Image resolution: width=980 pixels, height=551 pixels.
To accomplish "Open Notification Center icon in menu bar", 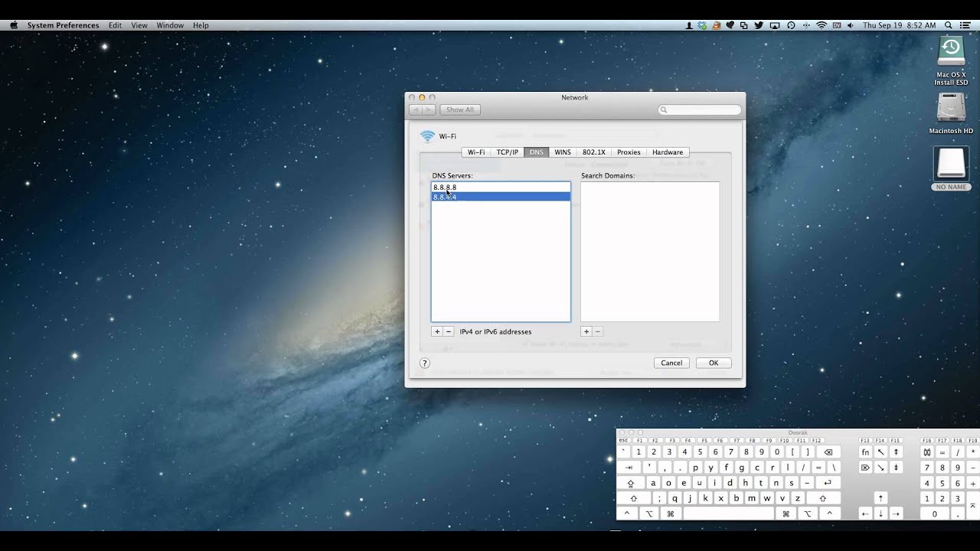I will click(x=967, y=25).
